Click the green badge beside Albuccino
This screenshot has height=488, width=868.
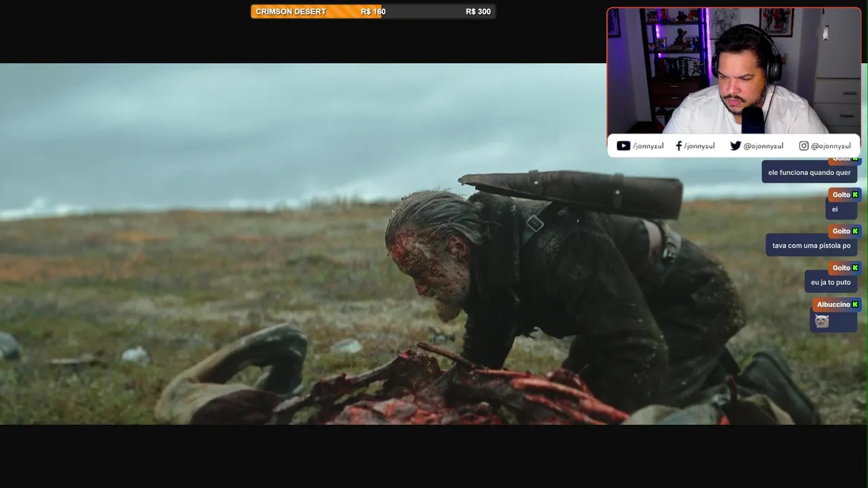point(855,304)
